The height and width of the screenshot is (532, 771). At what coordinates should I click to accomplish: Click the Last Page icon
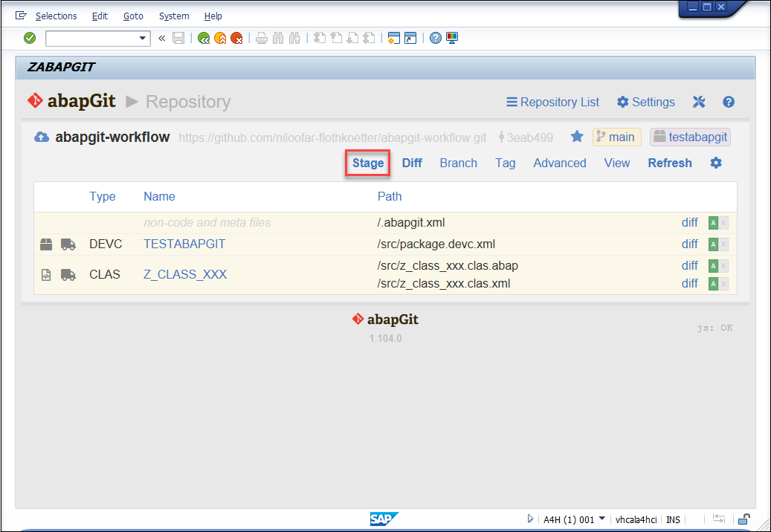click(370, 38)
